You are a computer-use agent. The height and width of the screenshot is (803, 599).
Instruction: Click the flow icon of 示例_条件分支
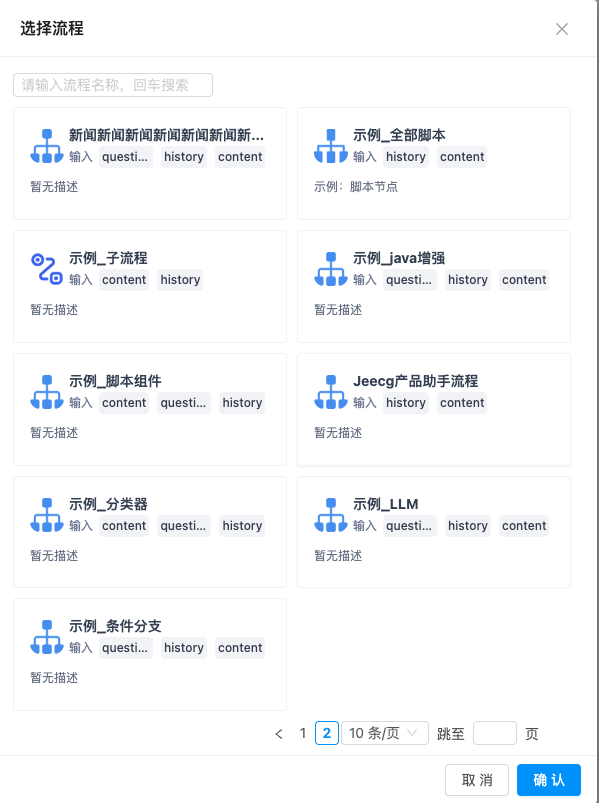tap(47, 637)
